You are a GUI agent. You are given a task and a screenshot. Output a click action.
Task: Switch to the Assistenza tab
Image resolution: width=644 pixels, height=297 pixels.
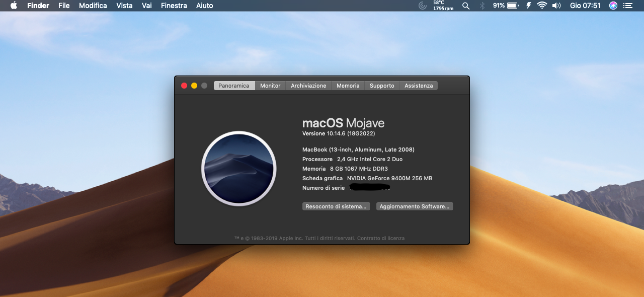pyautogui.click(x=419, y=86)
